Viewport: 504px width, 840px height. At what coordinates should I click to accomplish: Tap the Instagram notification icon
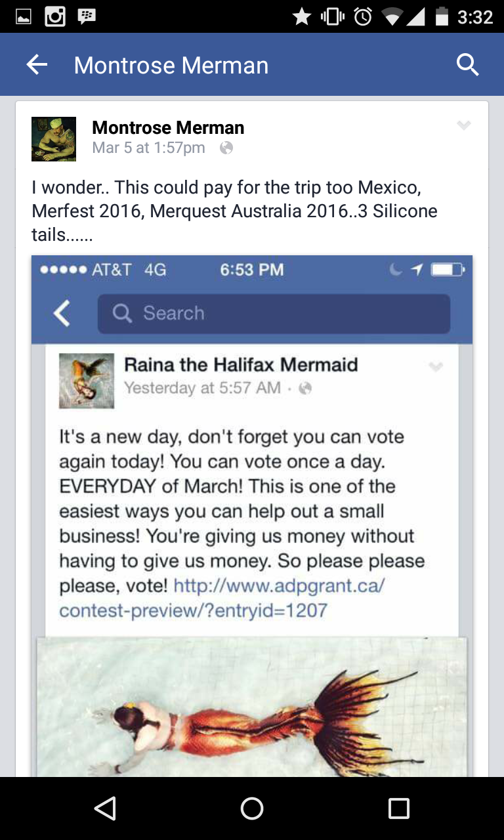55,16
